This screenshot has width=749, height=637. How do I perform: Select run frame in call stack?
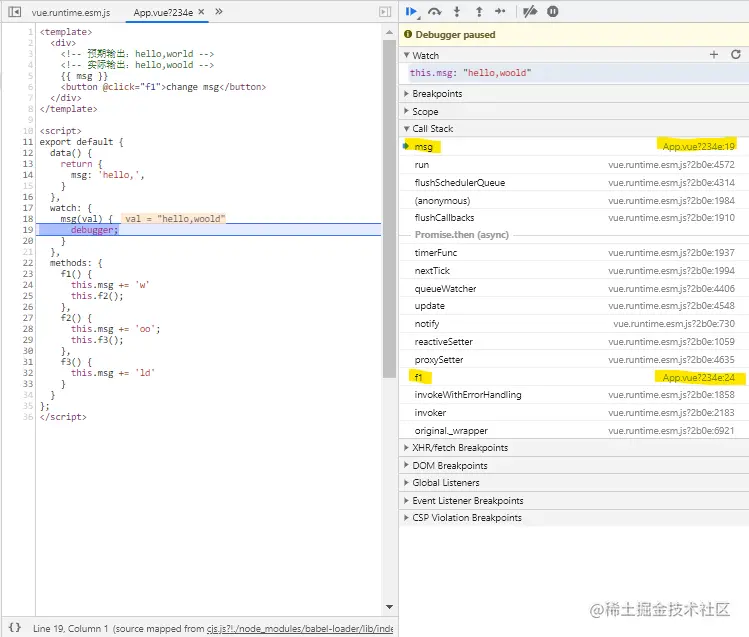pos(574,165)
